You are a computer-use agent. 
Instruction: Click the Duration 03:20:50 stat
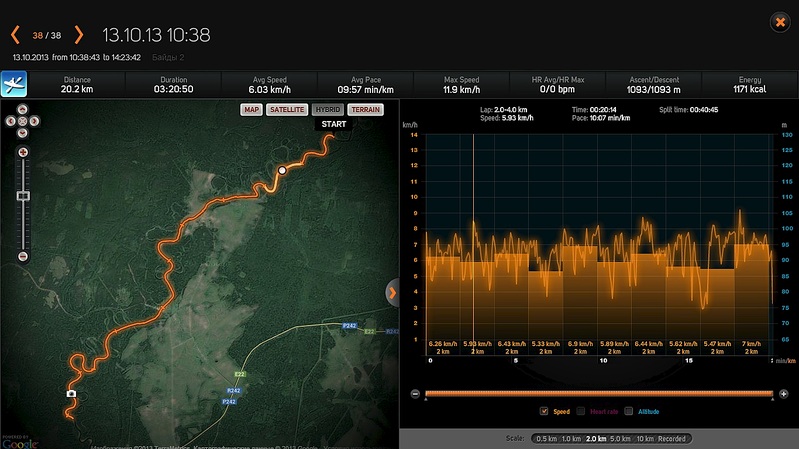[x=173, y=85]
